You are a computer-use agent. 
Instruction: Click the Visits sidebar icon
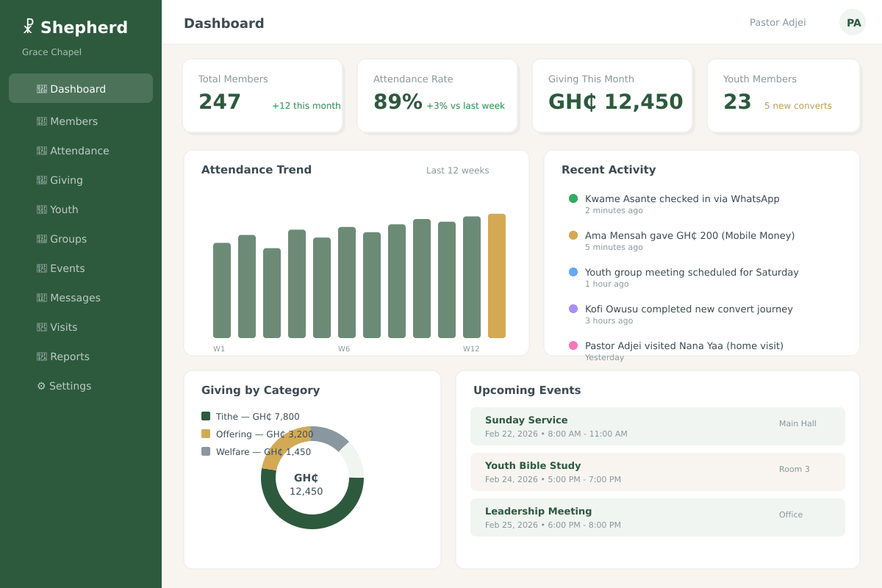[41, 327]
